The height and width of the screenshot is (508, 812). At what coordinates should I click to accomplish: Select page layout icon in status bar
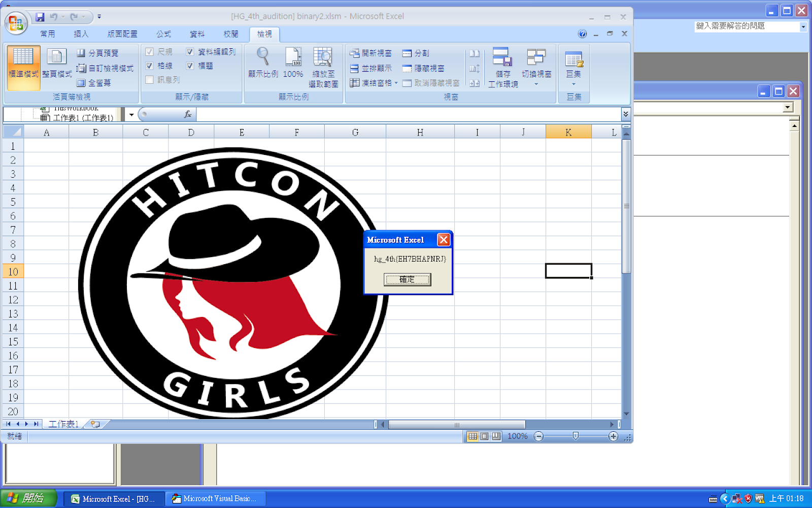click(x=484, y=436)
